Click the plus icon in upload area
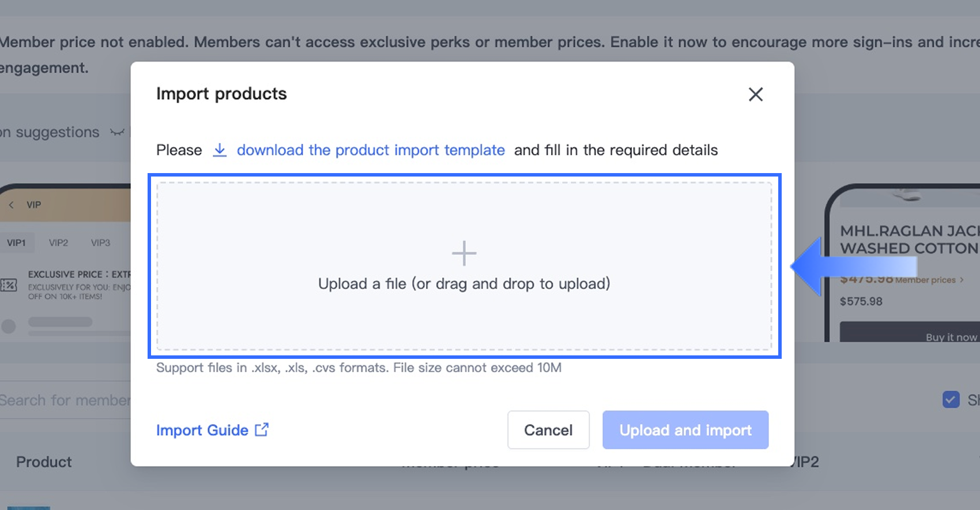Viewport: 980px width, 510px height. point(464,253)
